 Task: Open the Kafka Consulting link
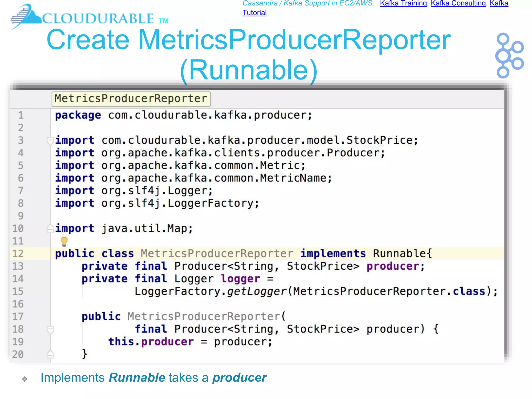click(458, 3)
